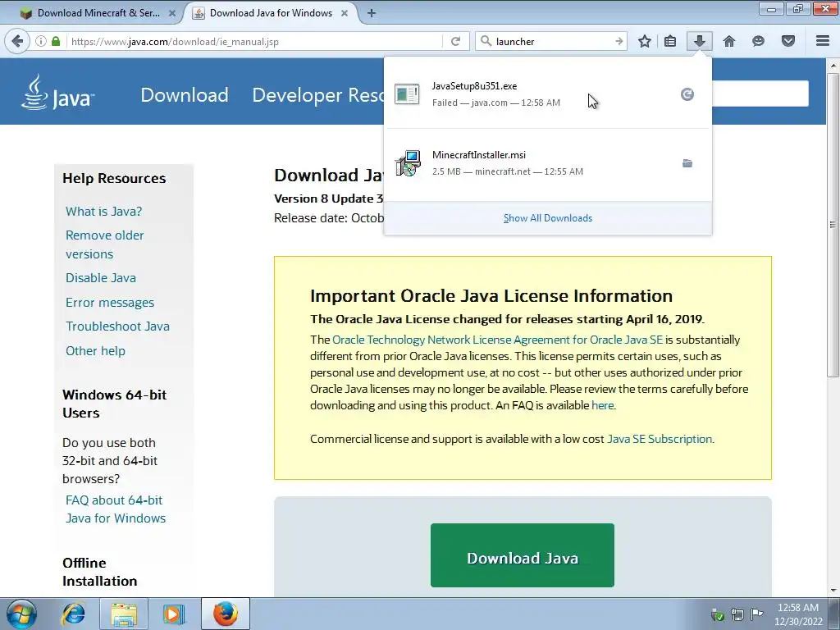The image size is (840, 630).
Task: Open the 'Troubleshoot Java' link
Action: 117,326
